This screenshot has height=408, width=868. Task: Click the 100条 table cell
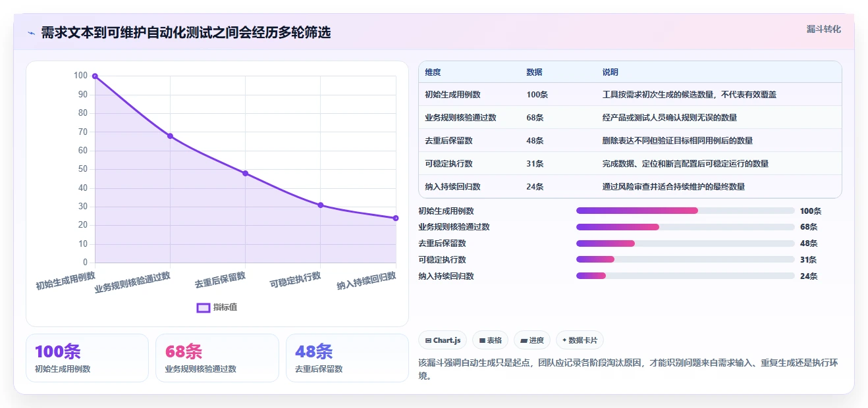[537, 95]
